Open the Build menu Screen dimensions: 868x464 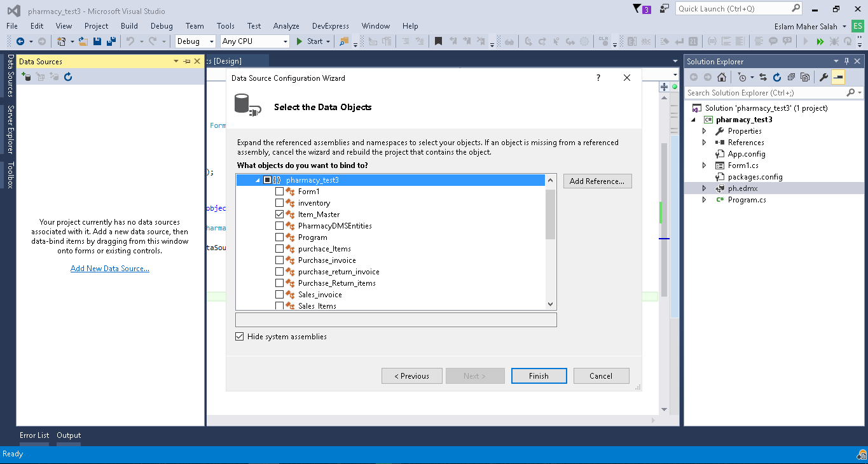(x=129, y=26)
